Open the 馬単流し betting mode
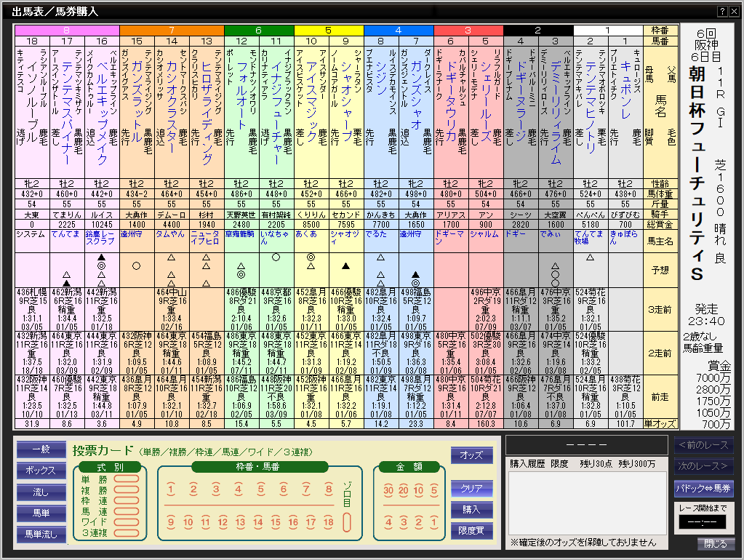The image size is (744, 560). [x=41, y=535]
